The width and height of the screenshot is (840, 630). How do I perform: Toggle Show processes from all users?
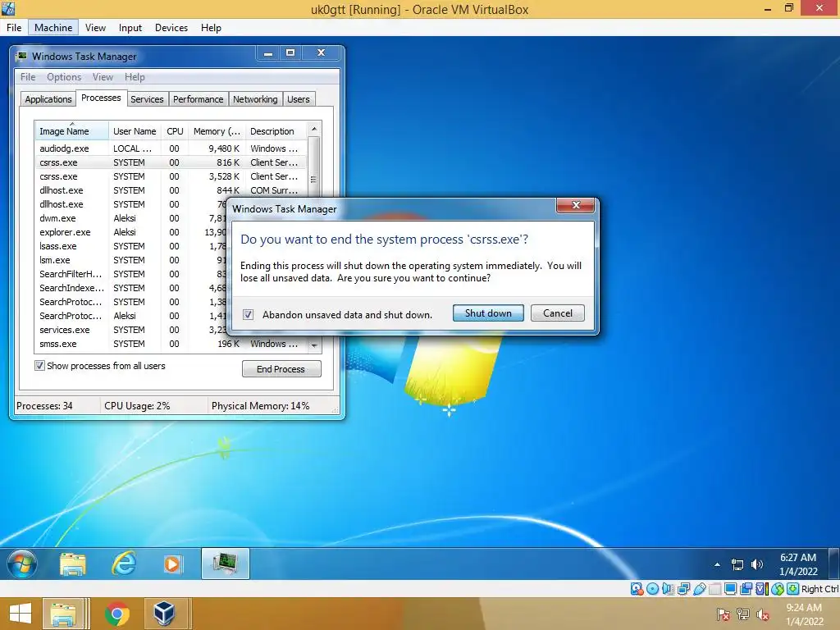click(x=39, y=366)
